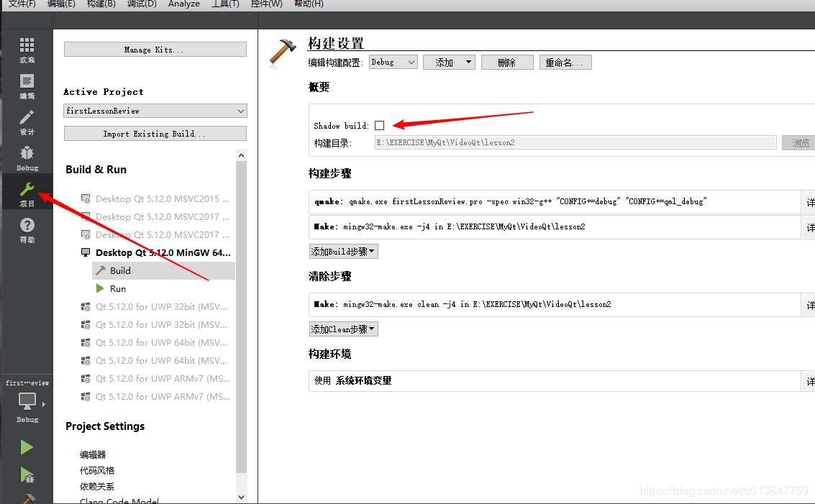Click the kit list scroll up arrow
Viewport: 815px width, 504px height.
[241, 155]
